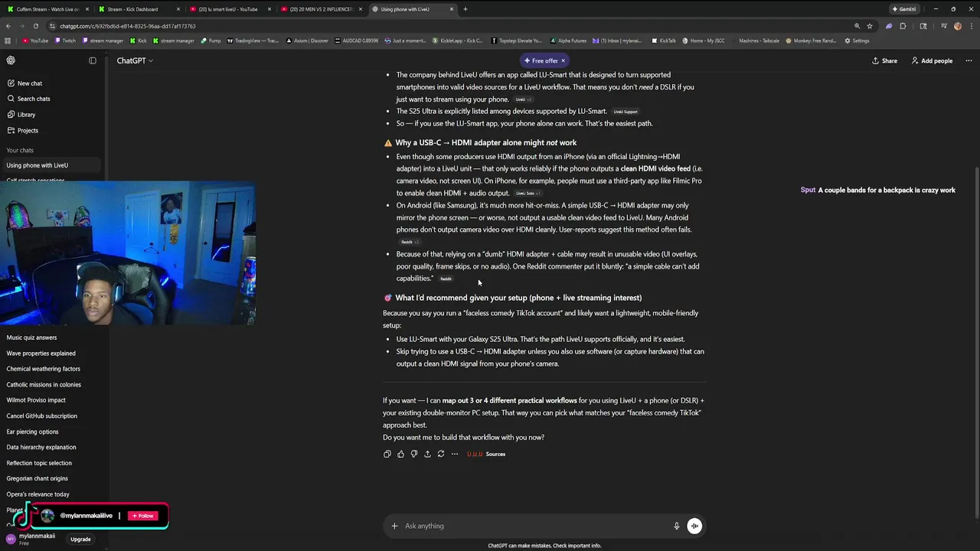980x551 pixels.
Task: Open 'Using phone with LiveU' chat
Action: pos(52,165)
